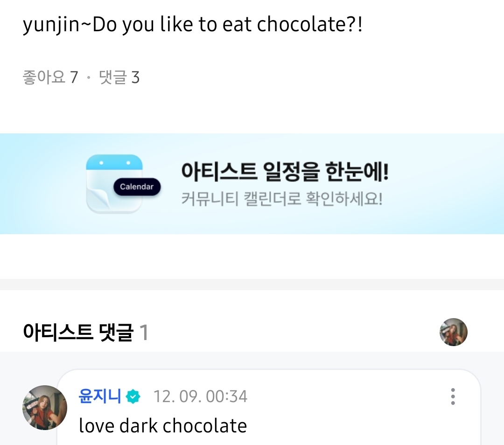Open the community calendar banner
The image size is (504, 445).
click(x=252, y=183)
